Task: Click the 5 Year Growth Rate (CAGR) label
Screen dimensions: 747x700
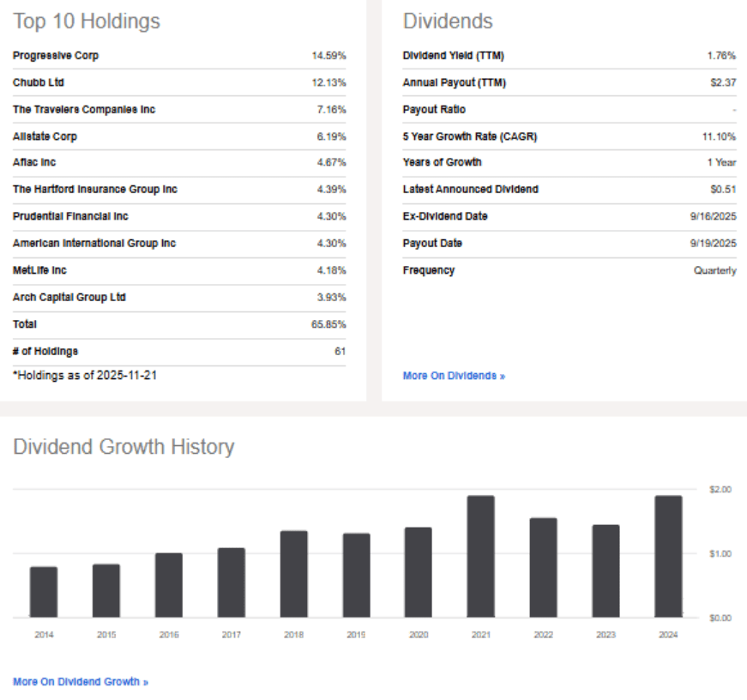Action: tap(469, 136)
